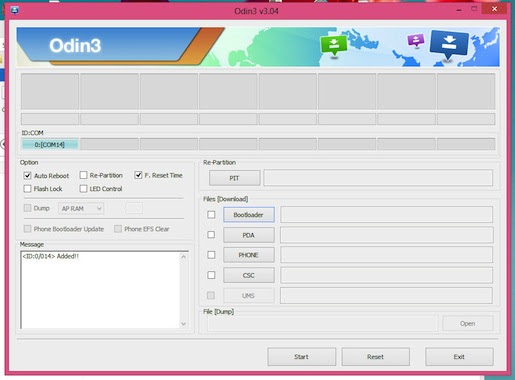Choose a file with Bootloader button
The width and height of the screenshot is (515, 380).
pyautogui.click(x=249, y=215)
